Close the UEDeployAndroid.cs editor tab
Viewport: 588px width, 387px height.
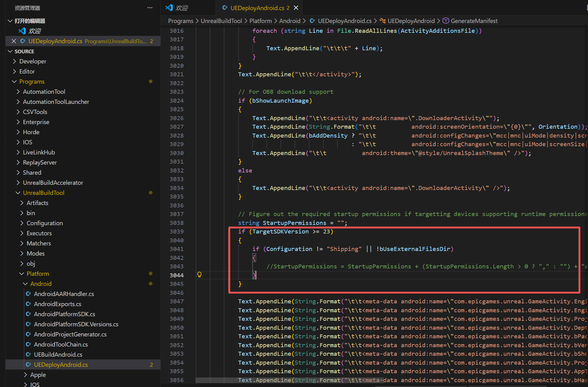click(x=296, y=8)
